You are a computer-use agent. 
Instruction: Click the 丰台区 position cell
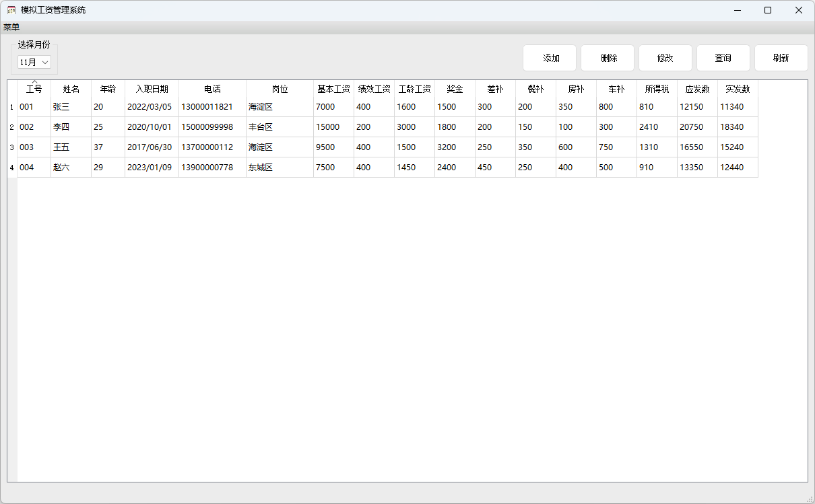pyautogui.click(x=280, y=127)
